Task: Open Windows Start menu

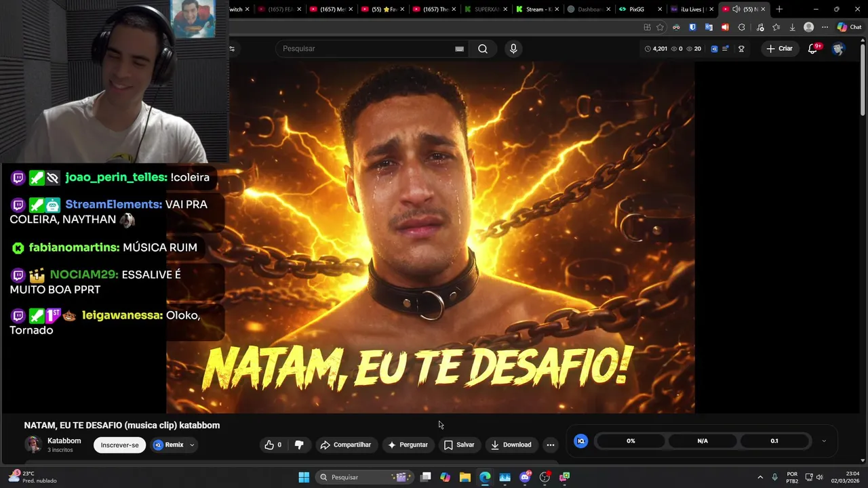Action: (304, 477)
